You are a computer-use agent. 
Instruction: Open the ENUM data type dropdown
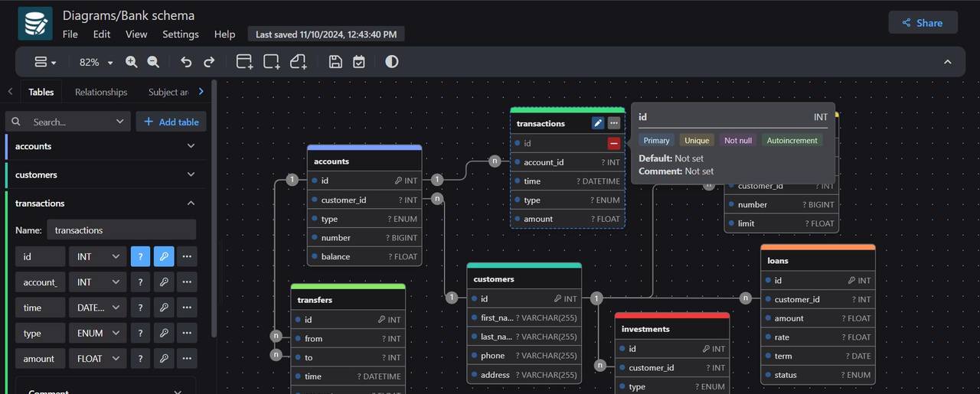pos(97,334)
